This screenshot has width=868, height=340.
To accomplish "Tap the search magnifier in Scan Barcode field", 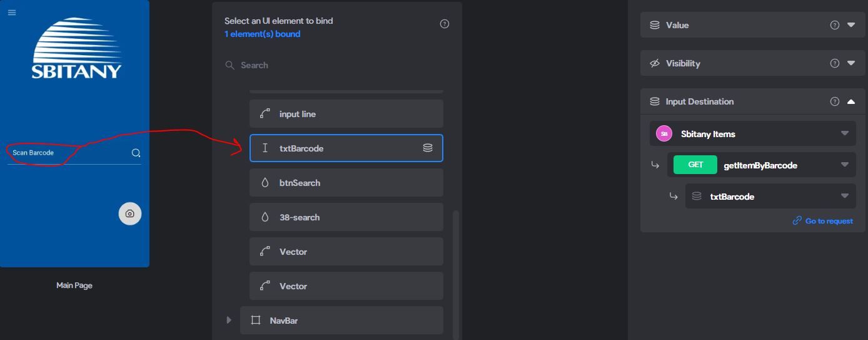I will point(136,153).
